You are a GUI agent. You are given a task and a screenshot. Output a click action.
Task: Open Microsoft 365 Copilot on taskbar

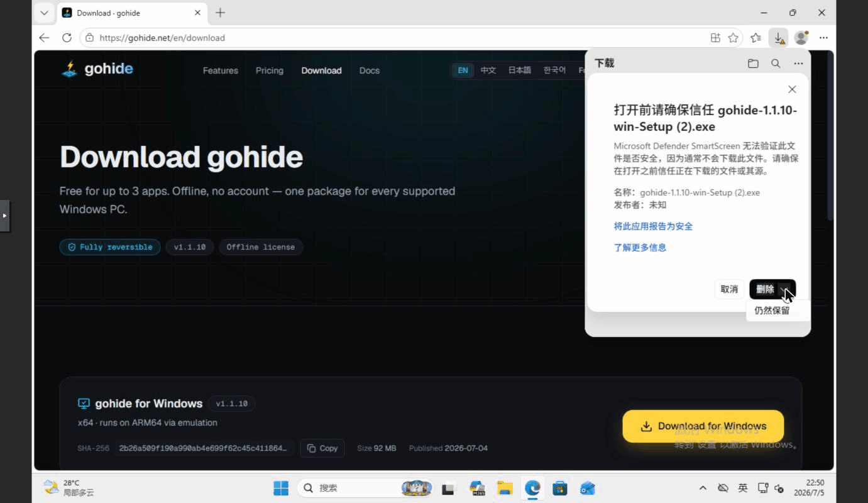(x=477, y=488)
